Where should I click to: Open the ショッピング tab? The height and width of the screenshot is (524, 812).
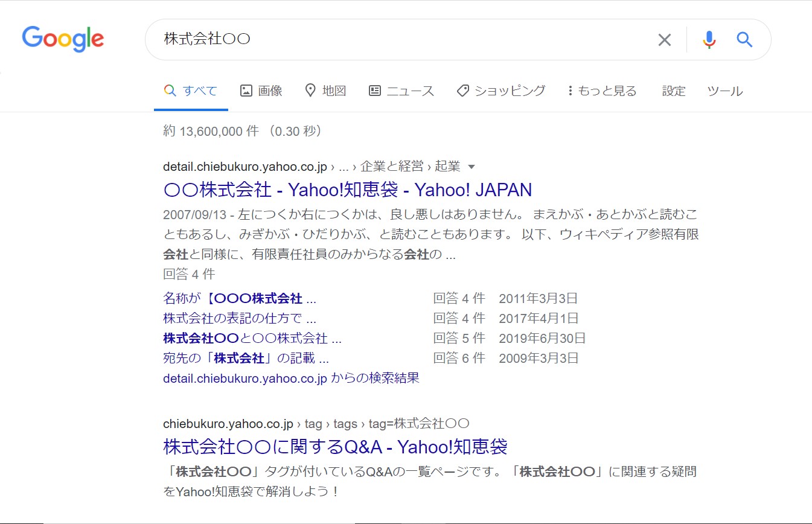[501, 91]
